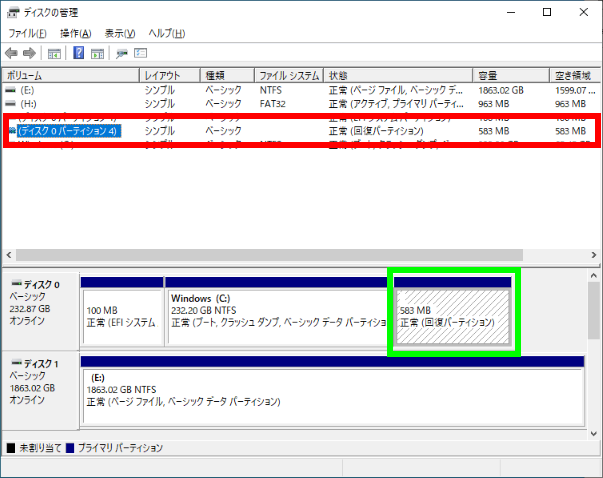
Task: Click the 正常 (回復パーティション) status in volume list
Action: coord(376,131)
